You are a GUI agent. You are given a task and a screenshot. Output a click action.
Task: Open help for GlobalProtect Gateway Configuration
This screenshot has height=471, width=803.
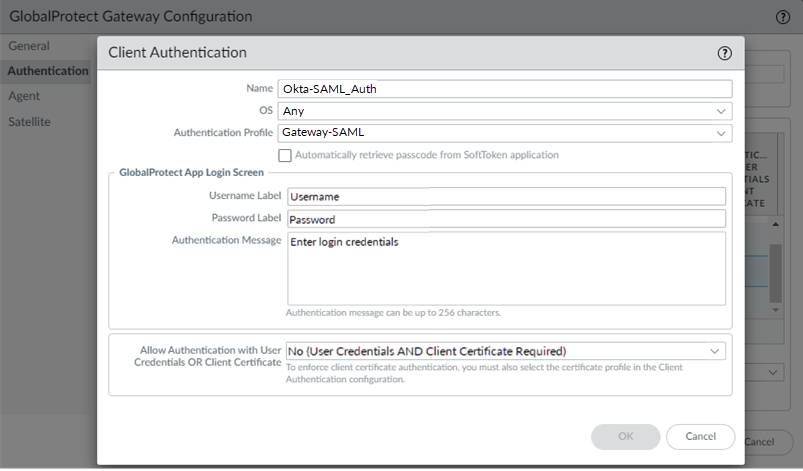(x=783, y=17)
